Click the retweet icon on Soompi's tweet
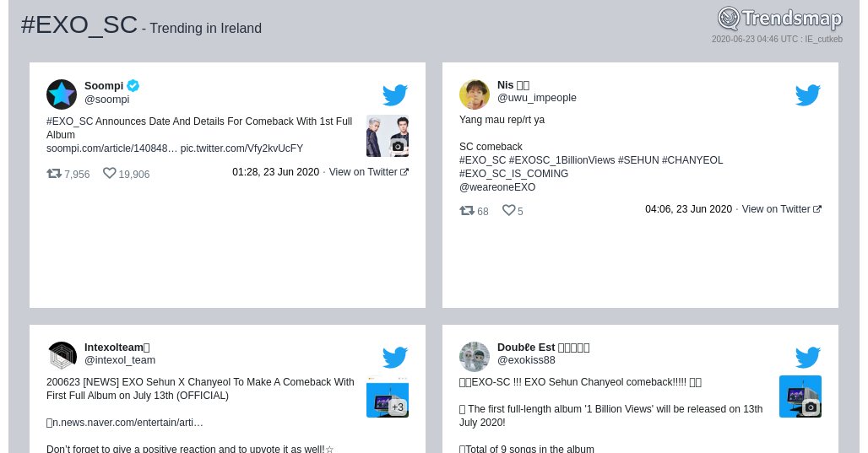Viewport: 868px width, 453px height. tap(54, 174)
